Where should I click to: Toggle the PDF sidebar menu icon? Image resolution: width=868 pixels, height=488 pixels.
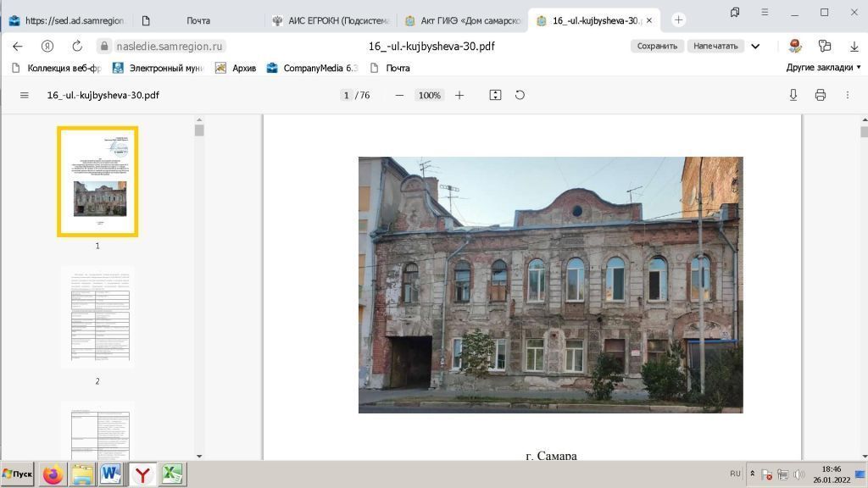[x=25, y=96]
